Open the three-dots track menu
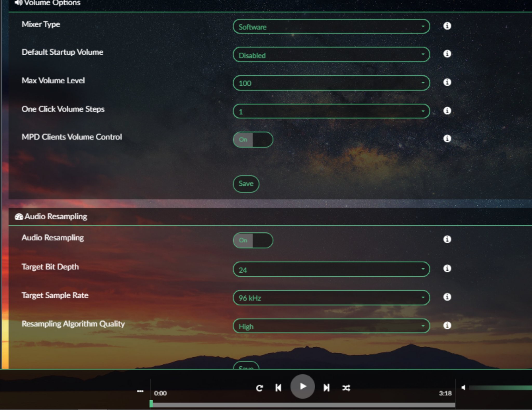The height and width of the screenshot is (410, 532). point(140,391)
